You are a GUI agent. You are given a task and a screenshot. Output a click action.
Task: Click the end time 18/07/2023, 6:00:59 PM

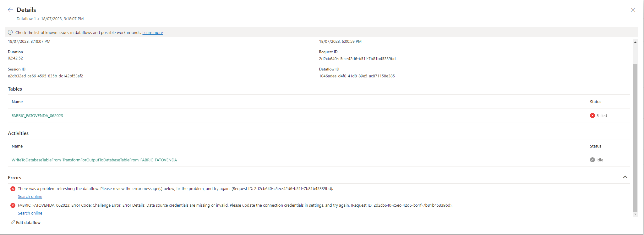coord(340,42)
